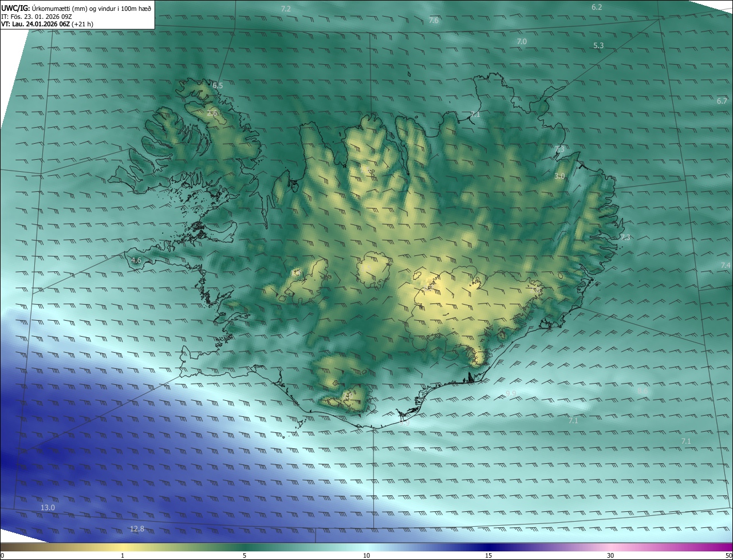The width and height of the screenshot is (733, 560).
Task: Click the color scale tick "5"
Action: (245, 555)
